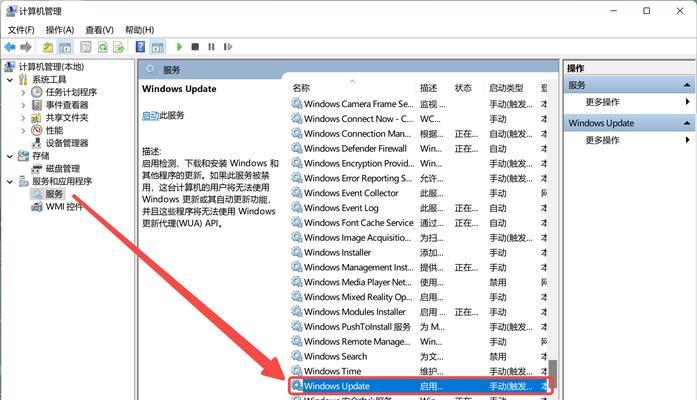Stop service with the black square icon
The width and height of the screenshot is (697, 400).
tap(195, 47)
